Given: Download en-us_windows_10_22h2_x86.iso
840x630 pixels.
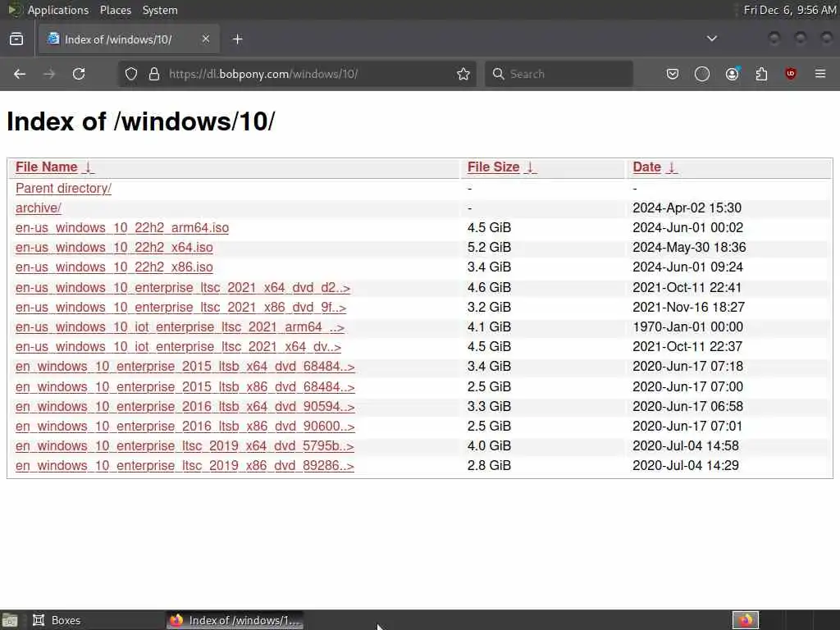Looking at the screenshot, I should (x=114, y=267).
